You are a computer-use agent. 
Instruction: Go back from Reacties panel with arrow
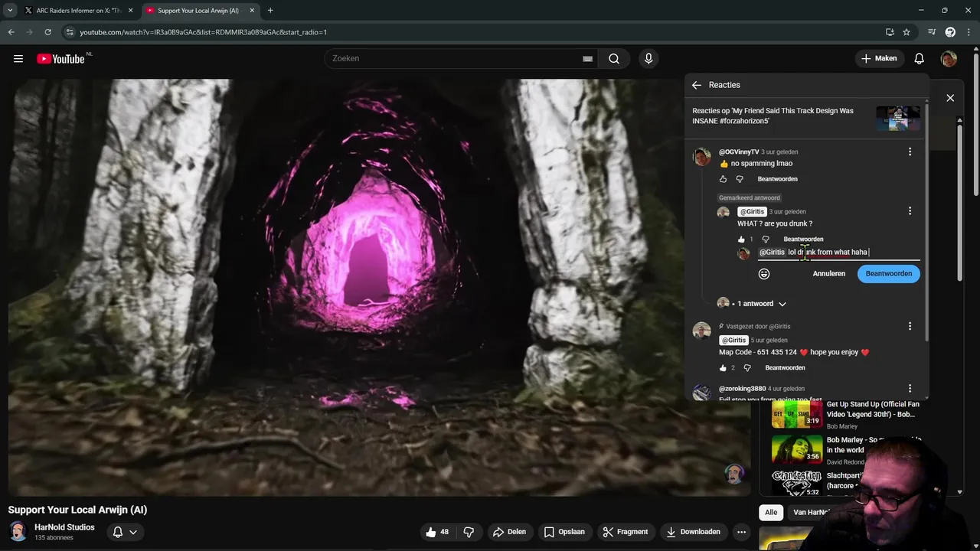[x=696, y=85]
